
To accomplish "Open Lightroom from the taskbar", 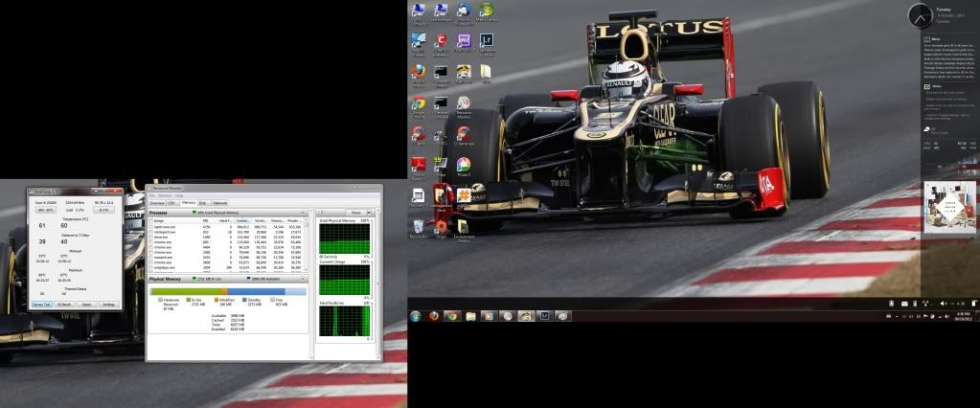I will click(x=544, y=316).
